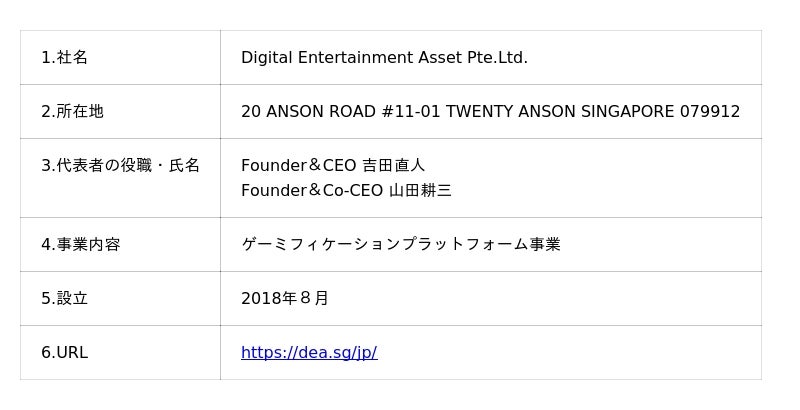Open the https://dea.sg/jp/ link

tap(309, 352)
